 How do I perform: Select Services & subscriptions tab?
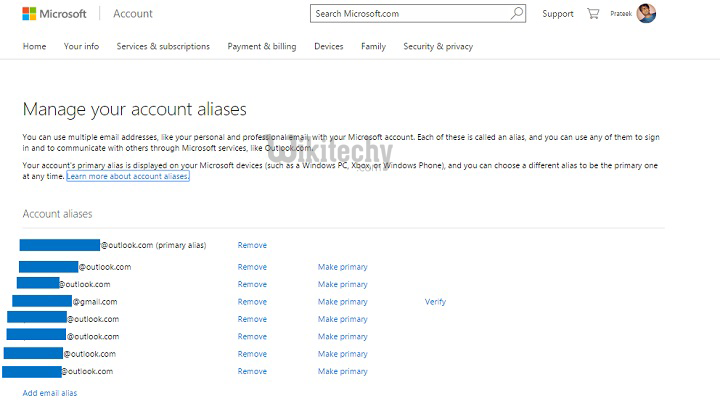tap(163, 46)
